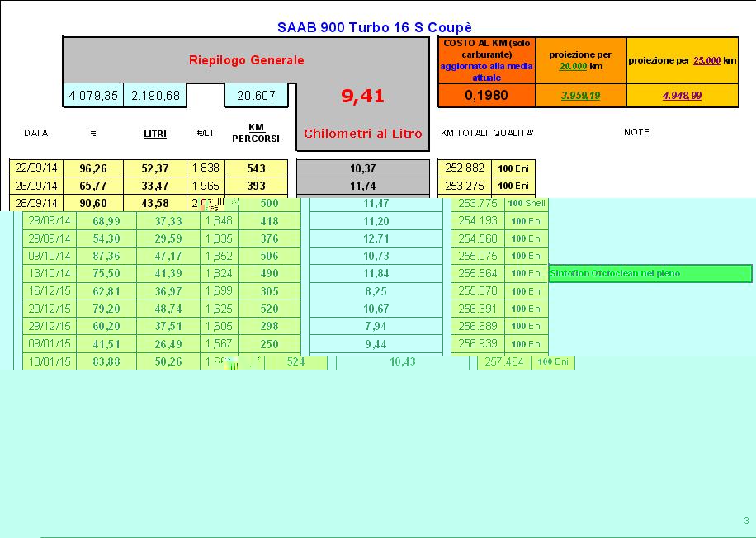The image size is (756, 538).
Task: Click euro amount 90,60
Action: (93, 203)
